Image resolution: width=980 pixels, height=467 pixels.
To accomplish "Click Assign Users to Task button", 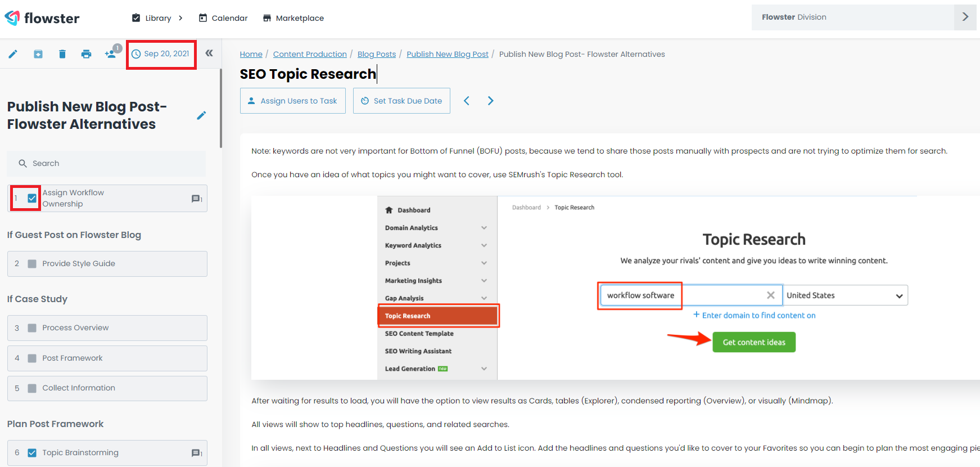I will pos(293,101).
